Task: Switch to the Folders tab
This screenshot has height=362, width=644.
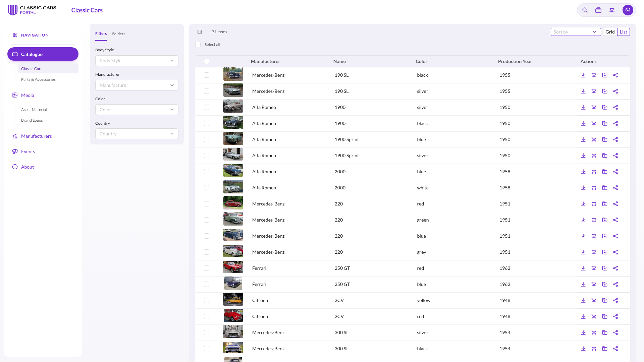Action: pyautogui.click(x=119, y=34)
